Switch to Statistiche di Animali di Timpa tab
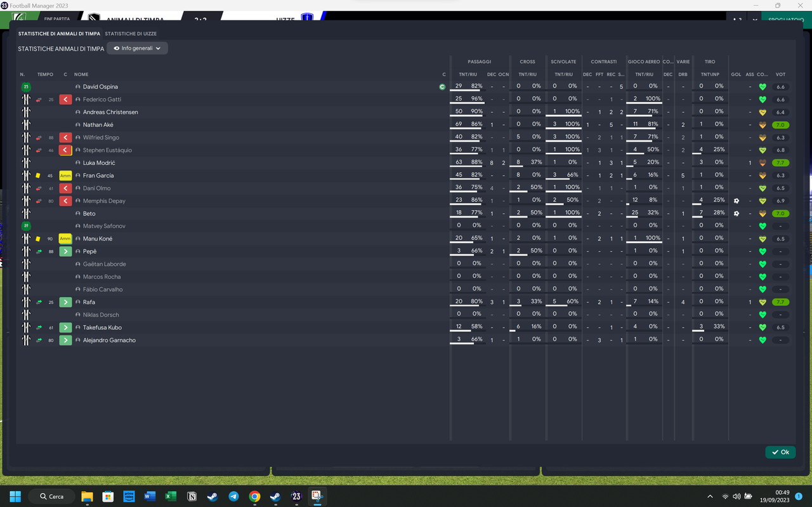Image resolution: width=812 pixels, height=507 pixels. [x=59, y=34]
